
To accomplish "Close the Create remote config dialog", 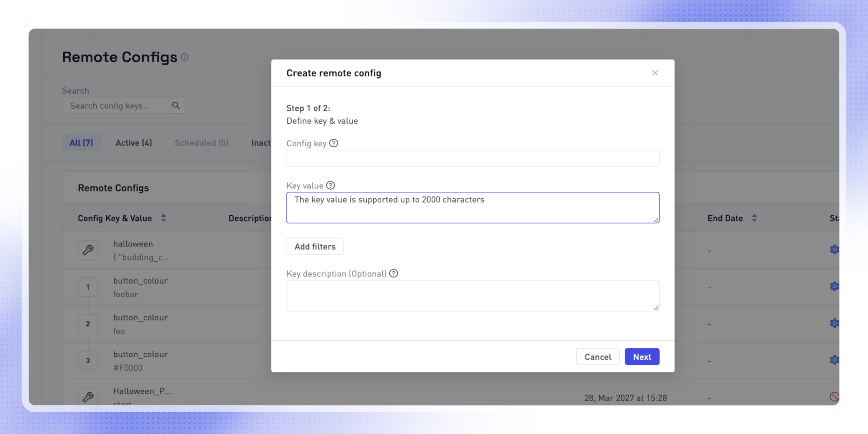I will (x=655, y=73).
